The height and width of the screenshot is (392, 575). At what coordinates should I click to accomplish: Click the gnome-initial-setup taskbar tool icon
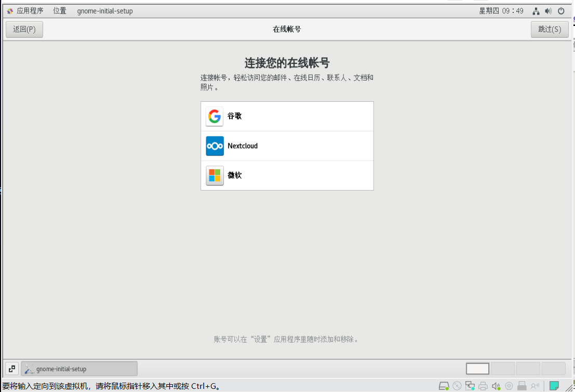pos(29,369)
